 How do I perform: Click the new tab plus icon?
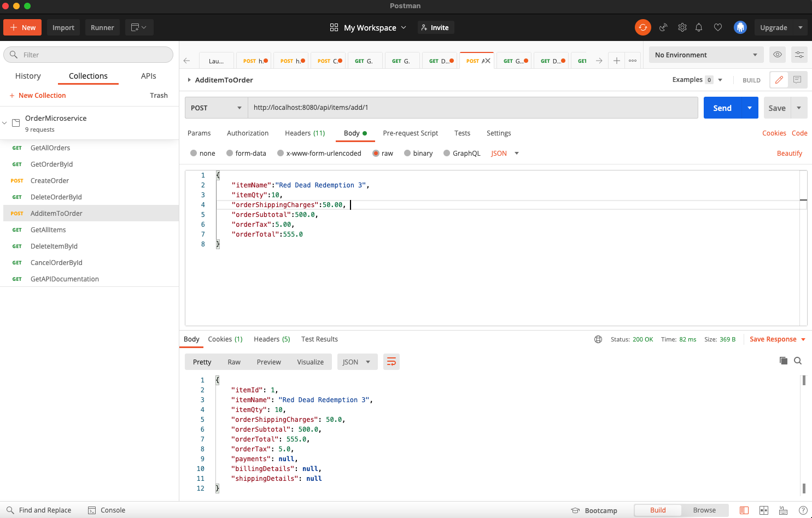(x=616, y=61)
